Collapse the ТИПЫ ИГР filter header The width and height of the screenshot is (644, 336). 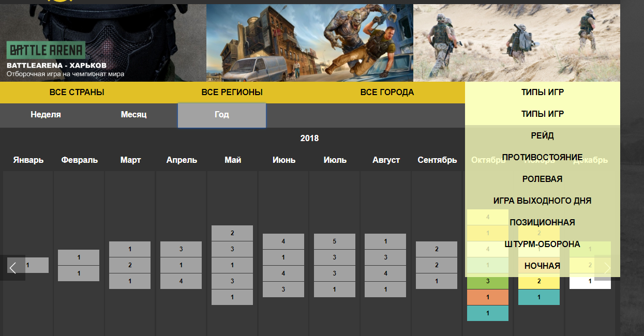543,93
